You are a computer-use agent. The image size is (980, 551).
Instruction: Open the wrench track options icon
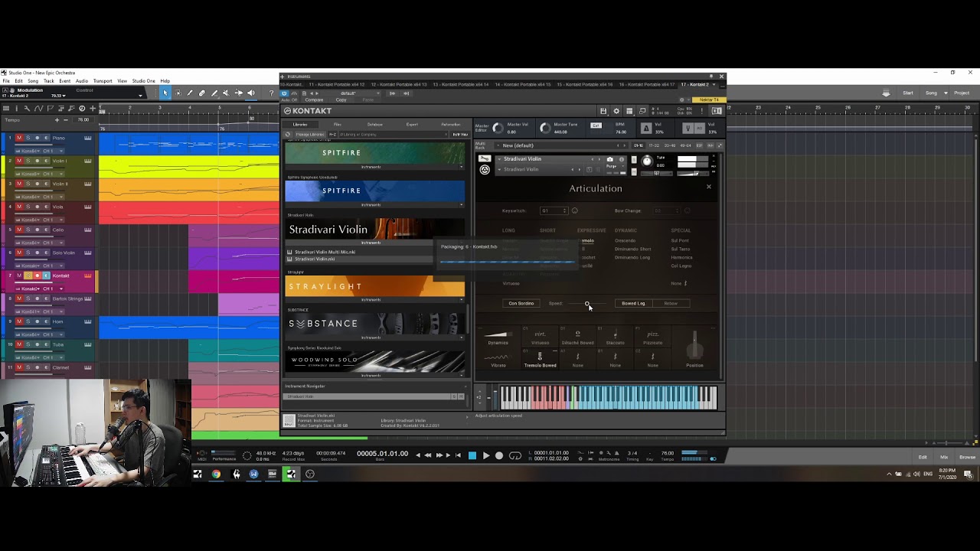tap(27, 109)
